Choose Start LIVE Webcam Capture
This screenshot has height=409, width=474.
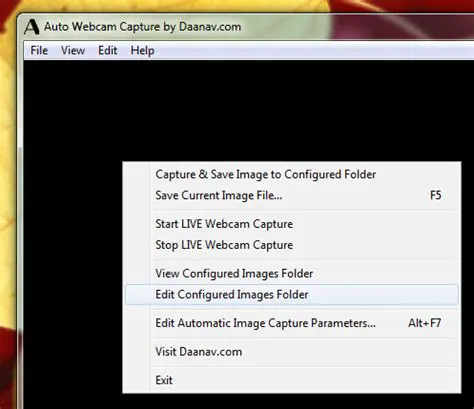pyautogui.click(x=292, y=224)
